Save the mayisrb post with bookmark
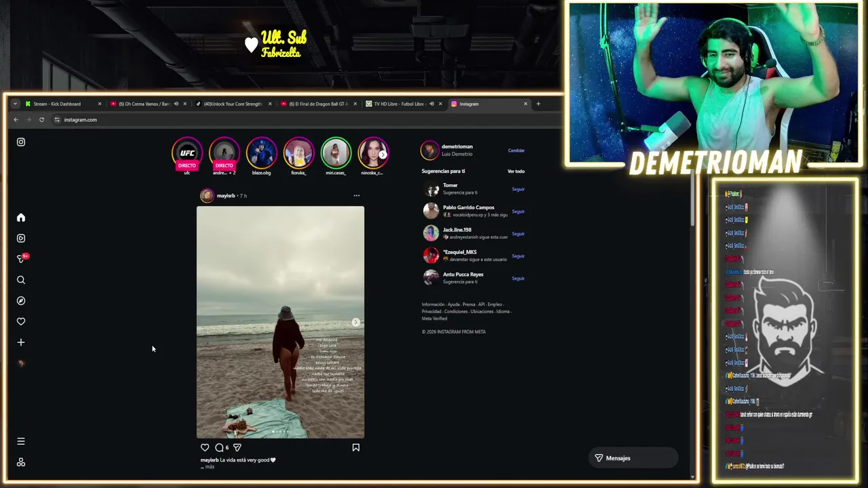 (356, 447)
